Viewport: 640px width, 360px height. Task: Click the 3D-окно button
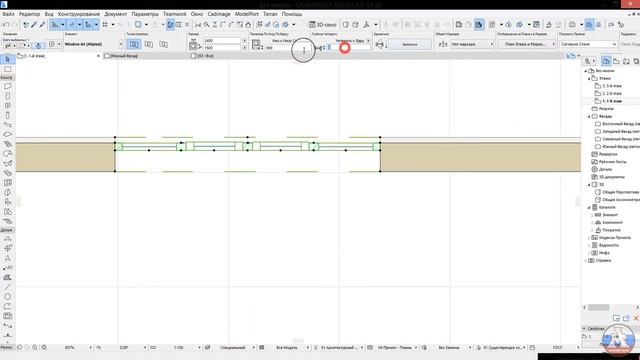(323, 25)
